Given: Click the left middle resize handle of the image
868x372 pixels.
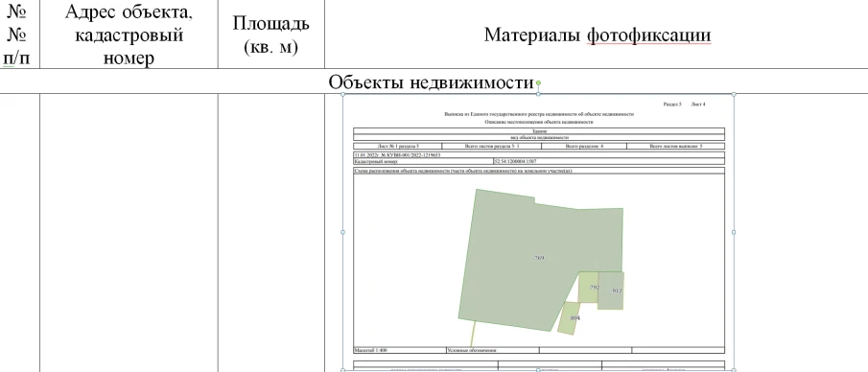Looking at the screenshot, I should coord(342,232).
